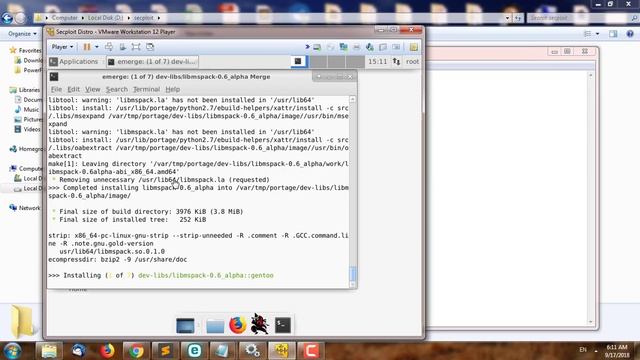The image size is (640, 360).
Task: Click the terminal window scrollbar thumb
Action: click(x=353, y=273)
